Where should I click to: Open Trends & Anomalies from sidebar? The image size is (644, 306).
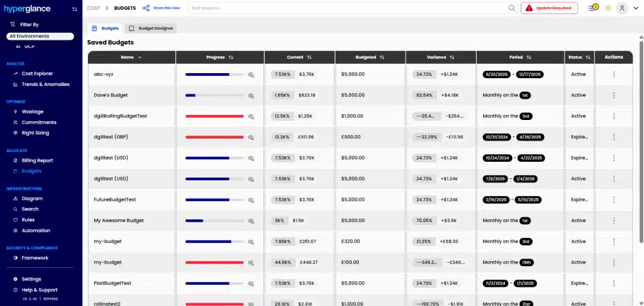[x=45, y=84]
